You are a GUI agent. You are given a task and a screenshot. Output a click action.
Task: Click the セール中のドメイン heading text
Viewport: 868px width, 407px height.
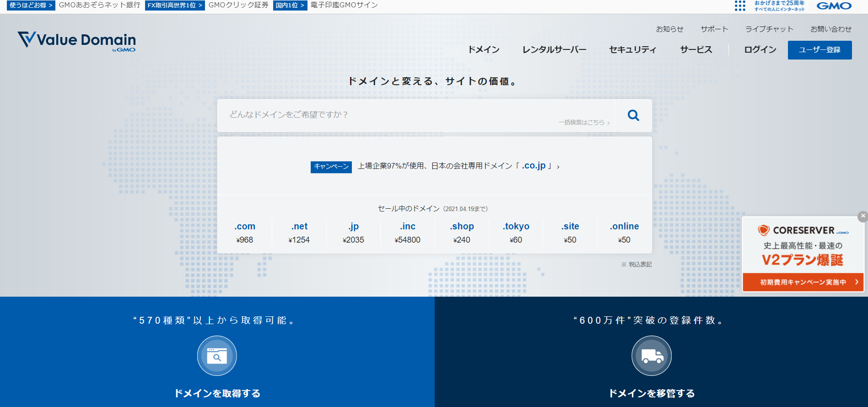click(x=409, y=209)
